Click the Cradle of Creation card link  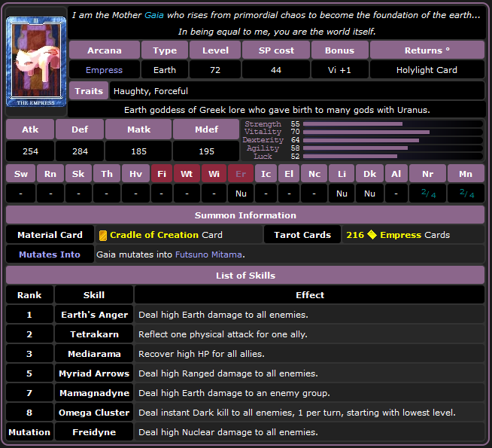click(x=154, y=235)
